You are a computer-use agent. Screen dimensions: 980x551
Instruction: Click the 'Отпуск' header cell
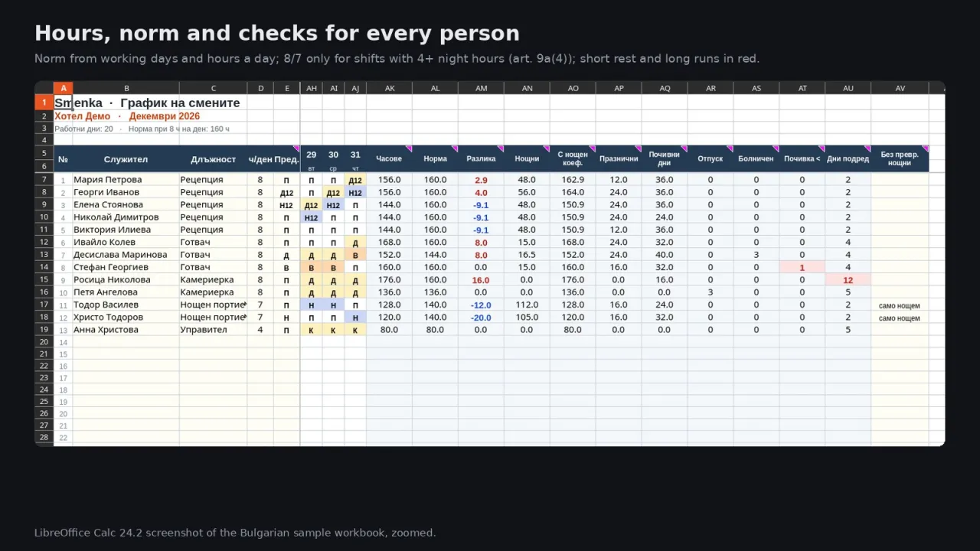click(710, 159)
